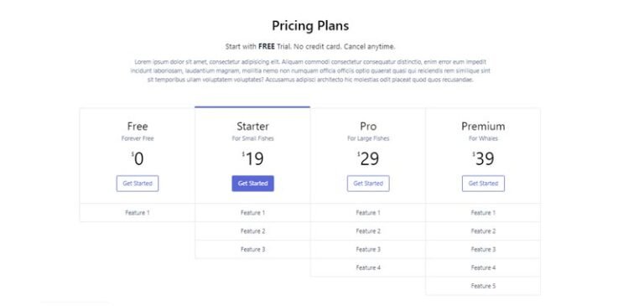This screenshot has width=644, height=306.
Task: Select the Free plan title
Action: pyautogui.click(x=138, y=126)
